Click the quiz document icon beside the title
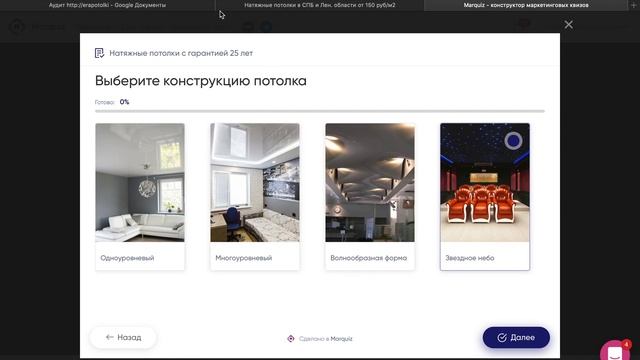 pos(99,53)
